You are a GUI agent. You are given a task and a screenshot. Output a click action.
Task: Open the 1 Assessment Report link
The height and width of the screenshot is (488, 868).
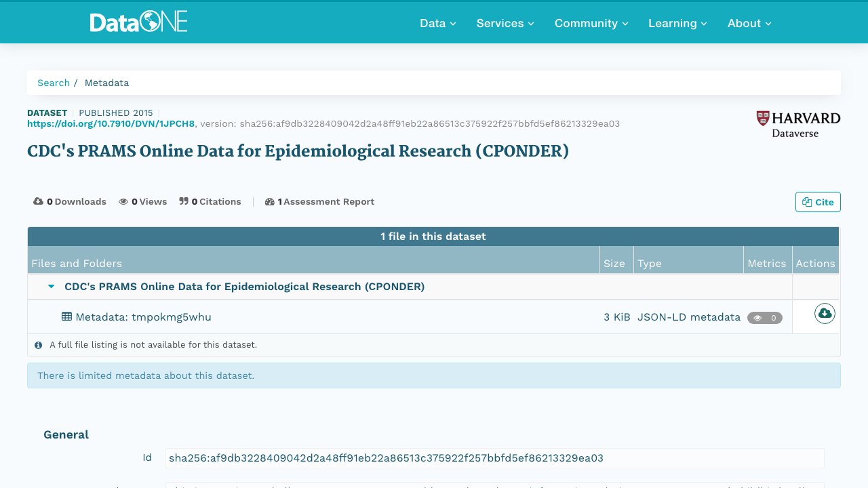319,201
